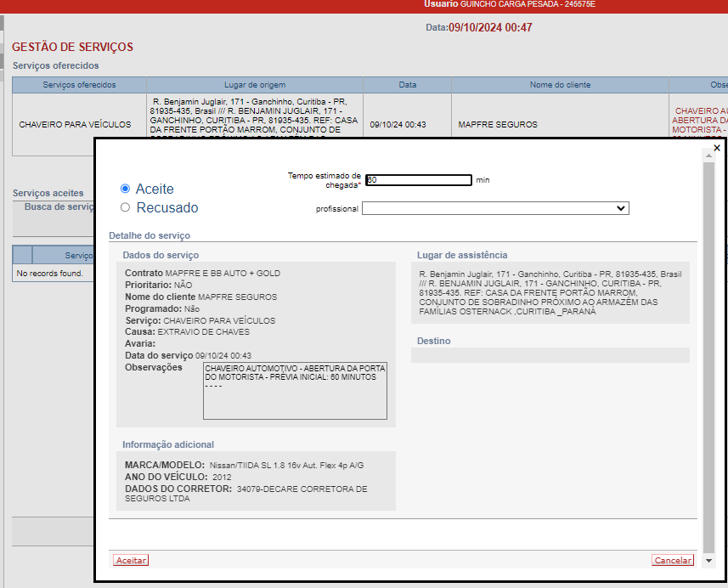728x588 pixels.
Task: Click the estimated arrival time field
Action: (418, 180)
